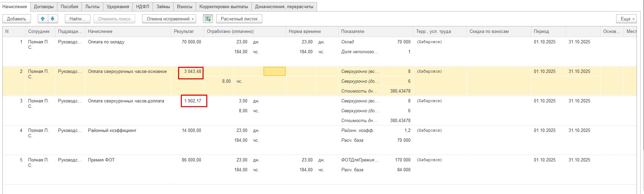Click the highlighted yellow cell in row 2

point(274,72)
